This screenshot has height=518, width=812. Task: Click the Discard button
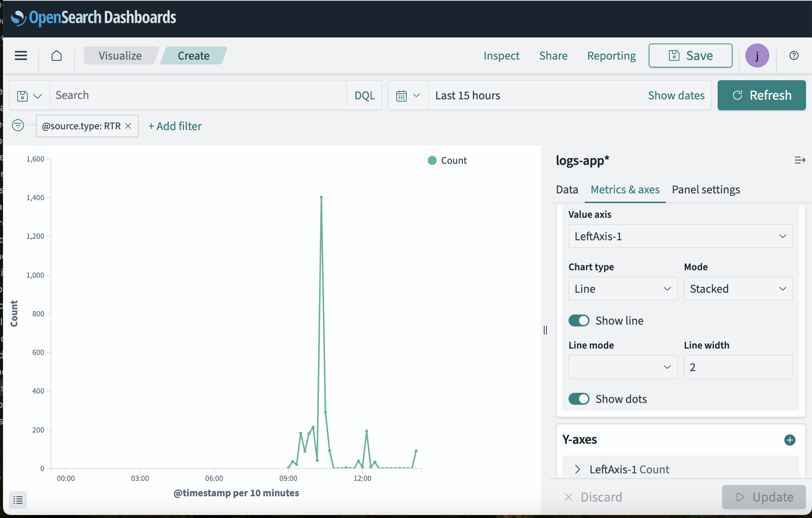[x=594, y=496]
